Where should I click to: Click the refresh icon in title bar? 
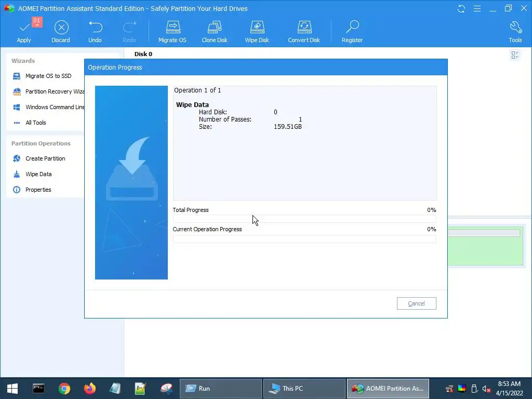pos(461,8)
